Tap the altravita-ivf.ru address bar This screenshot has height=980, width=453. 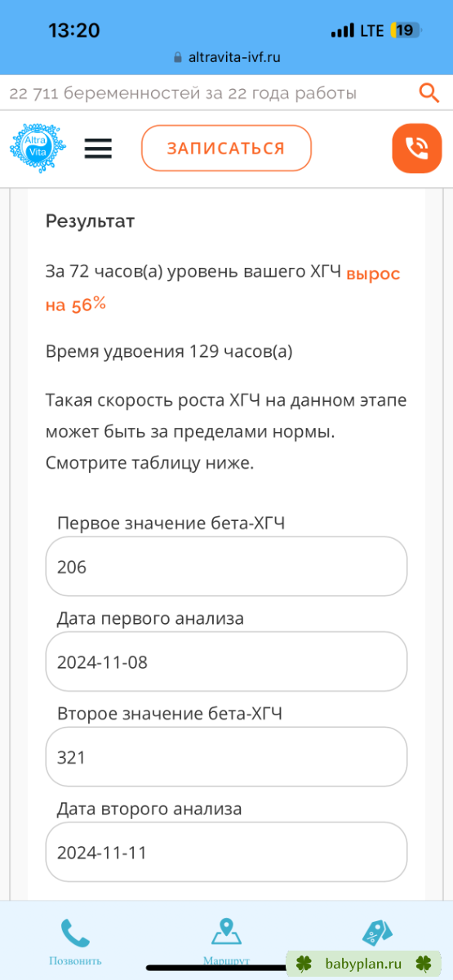(226, 58)
